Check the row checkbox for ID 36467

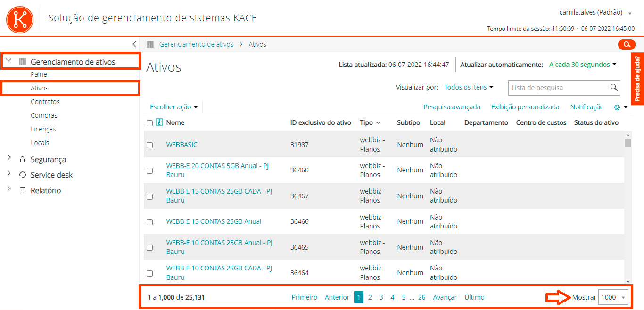(x=149, y=196)
